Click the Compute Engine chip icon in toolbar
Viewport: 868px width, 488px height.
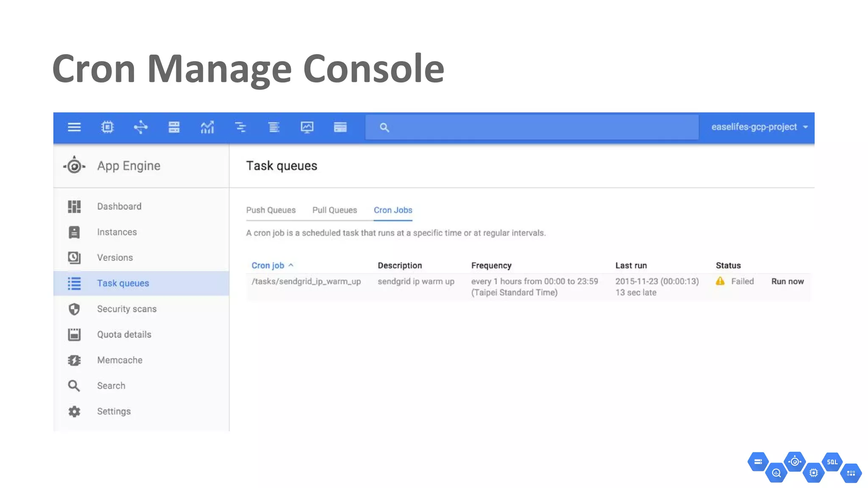coord(107,127)
